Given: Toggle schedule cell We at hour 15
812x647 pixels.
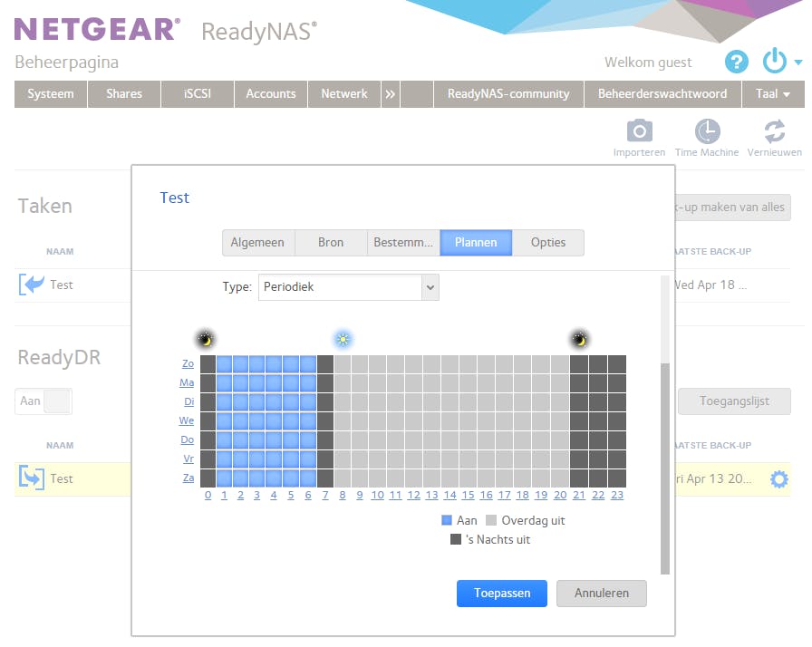Looking at the screenshot, I should pos(468,420).
